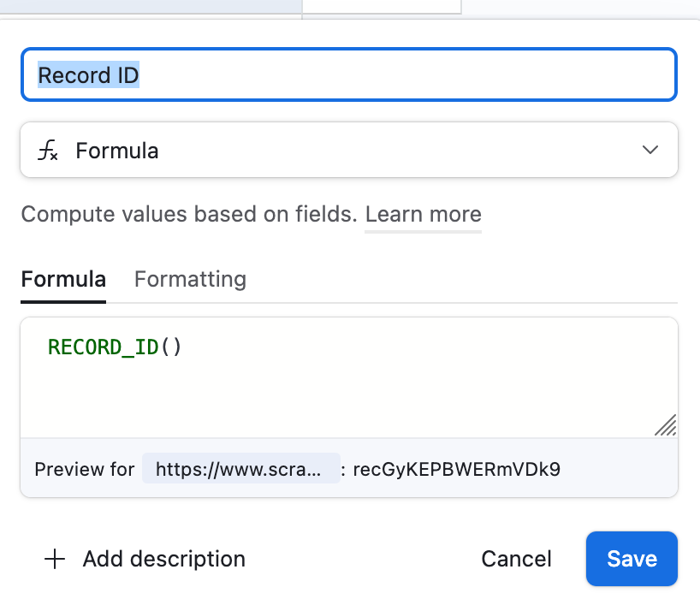
Task: Open the Learn more link
Action: tap(423, 214)
